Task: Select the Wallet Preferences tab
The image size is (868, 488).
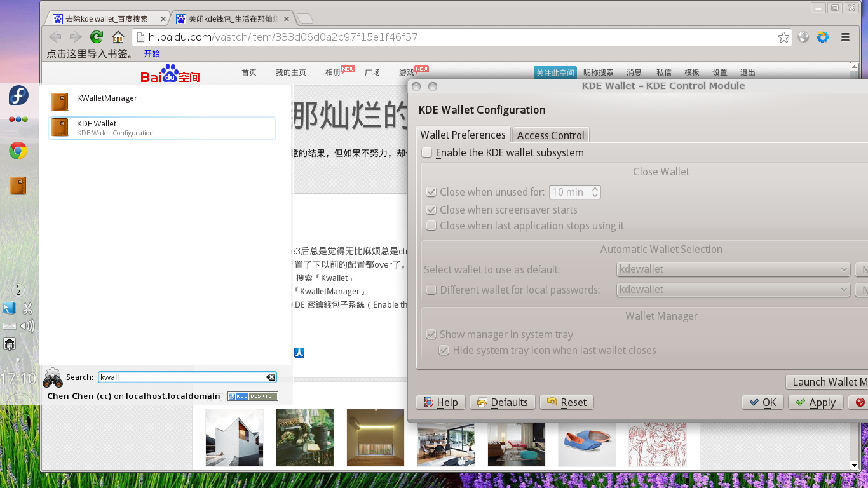Action: click(x=463, y=135)
